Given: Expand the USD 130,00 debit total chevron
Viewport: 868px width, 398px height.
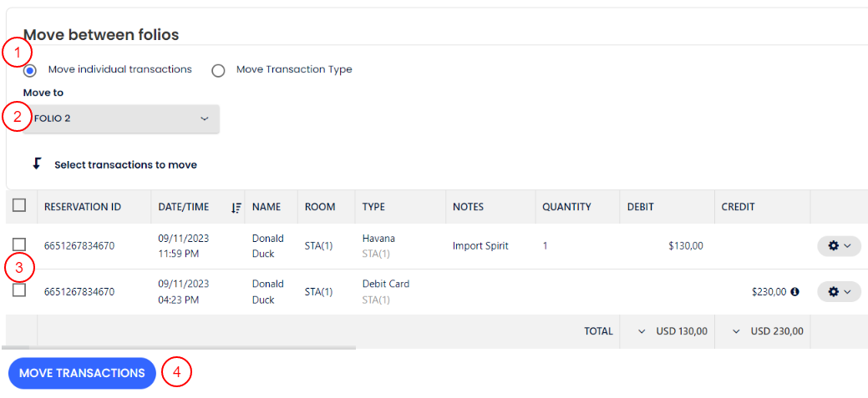Looking at the screenshot, I should [642, 331].
